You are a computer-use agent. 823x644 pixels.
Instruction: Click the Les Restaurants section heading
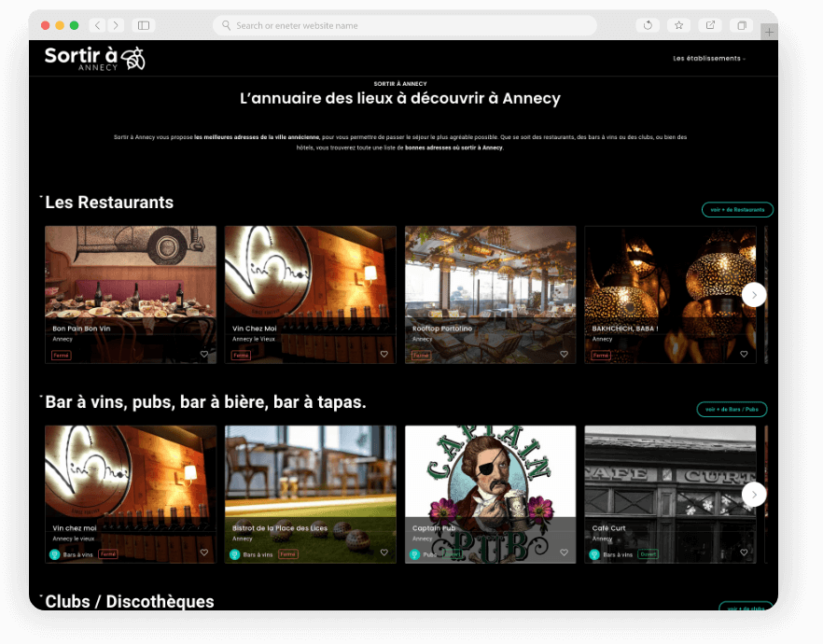(x=109, y=203)
